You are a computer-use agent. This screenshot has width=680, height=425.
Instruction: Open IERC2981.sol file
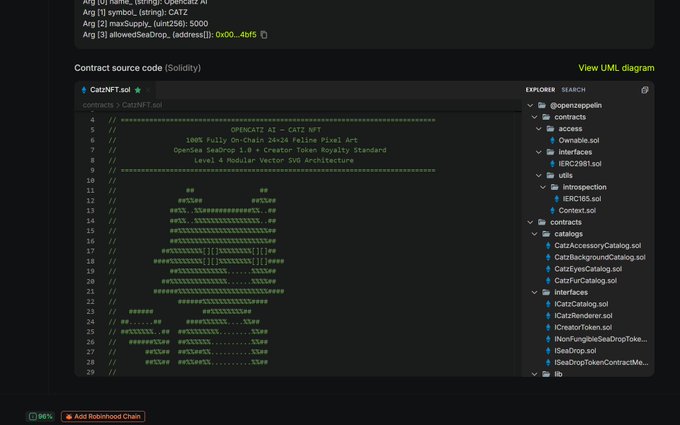click(x=580, y=164)
